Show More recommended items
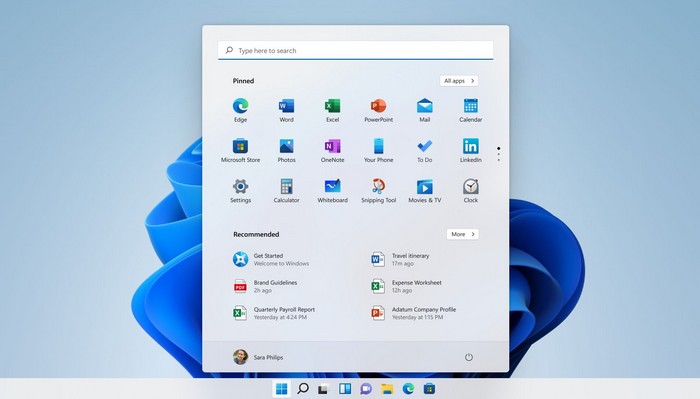This screenshot has width=700, height=399. tap(462, 234)
